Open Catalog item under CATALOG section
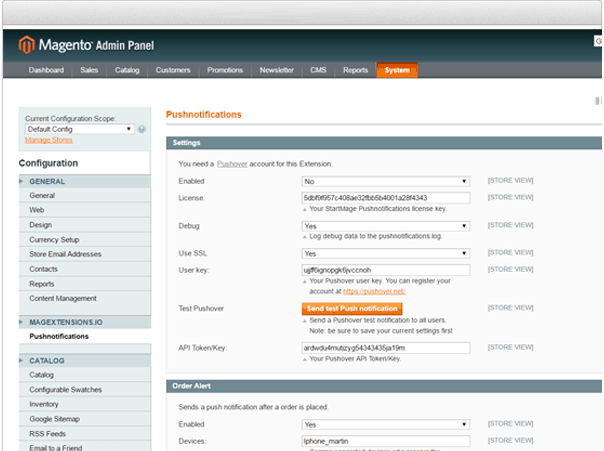The height and width of the screenshot is (451, 604). (x=85, y=375)
